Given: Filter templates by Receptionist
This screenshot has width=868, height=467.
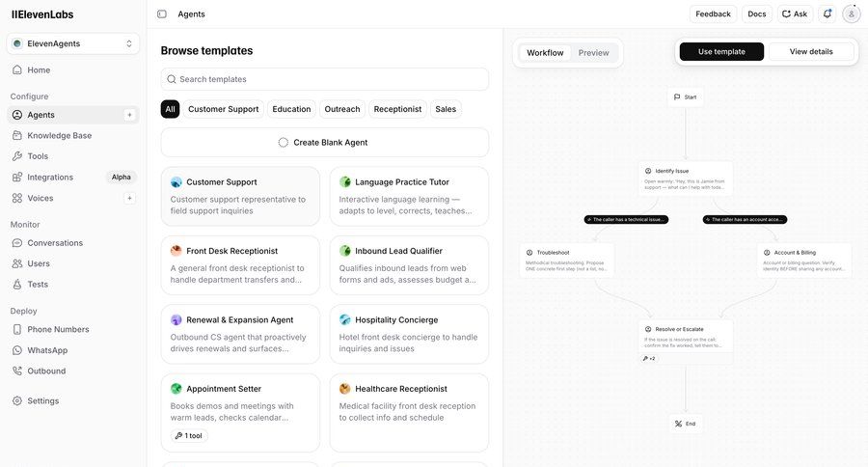Looking at the screenshot, I should pos(397,109).
